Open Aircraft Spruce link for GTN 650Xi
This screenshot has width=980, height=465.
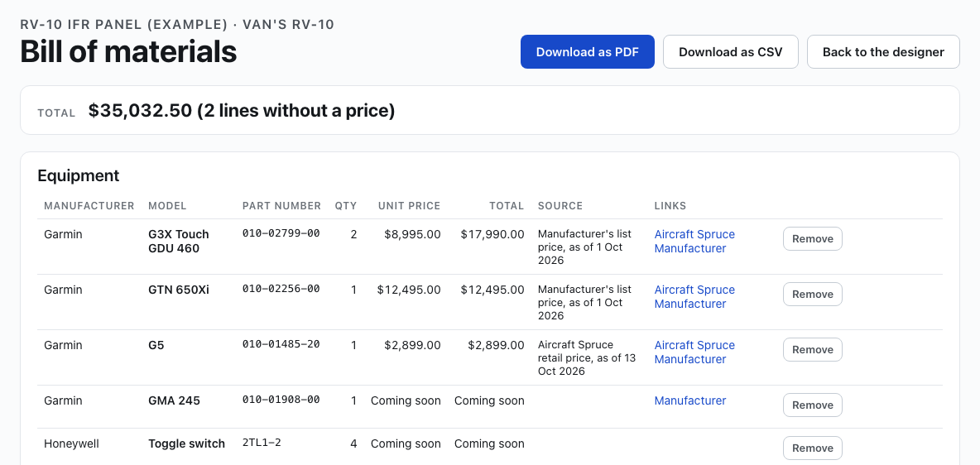tap(694, 290)
